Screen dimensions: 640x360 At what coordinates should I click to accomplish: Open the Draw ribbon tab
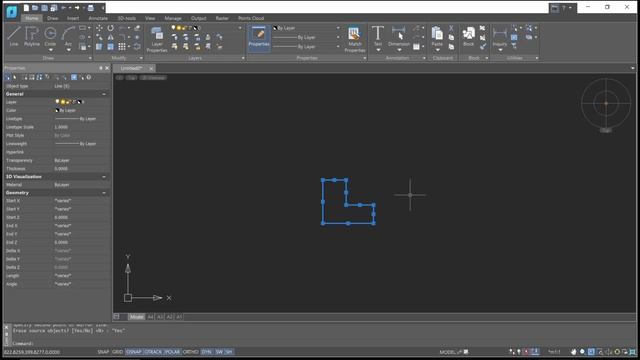[x=52, y=18]
